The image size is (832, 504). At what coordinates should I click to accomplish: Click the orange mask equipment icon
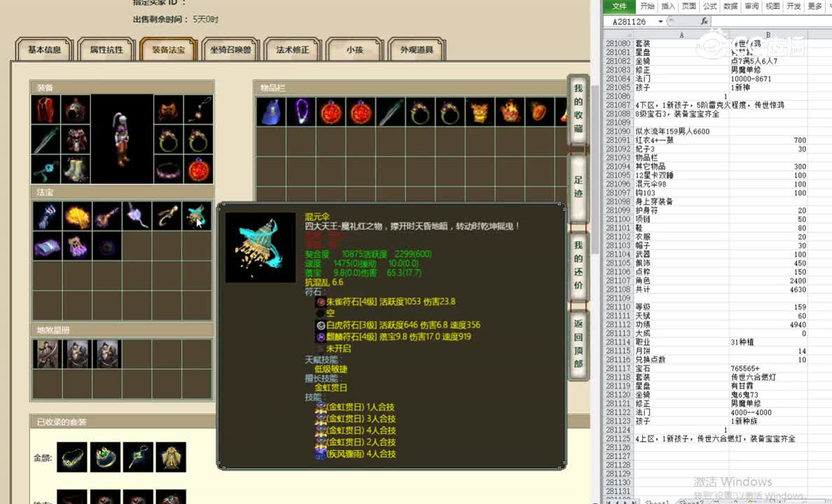(169, 109)
